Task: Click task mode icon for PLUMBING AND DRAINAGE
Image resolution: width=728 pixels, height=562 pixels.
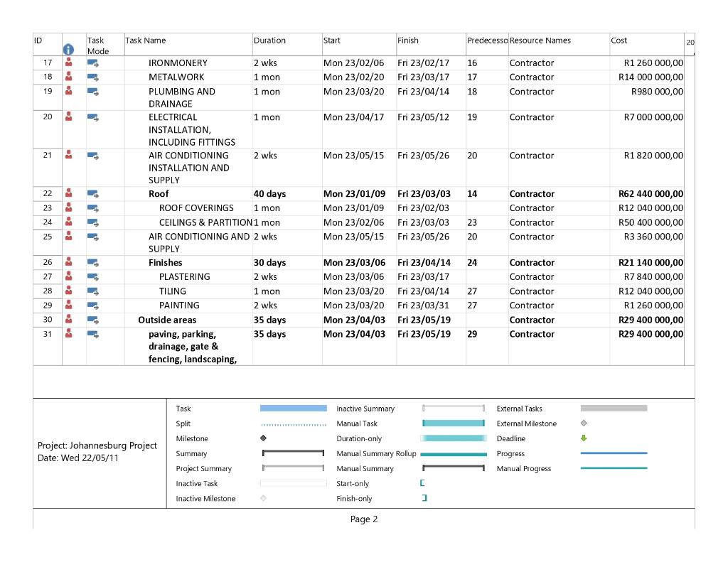Action: pyautogui.click(x=93, y=92)
